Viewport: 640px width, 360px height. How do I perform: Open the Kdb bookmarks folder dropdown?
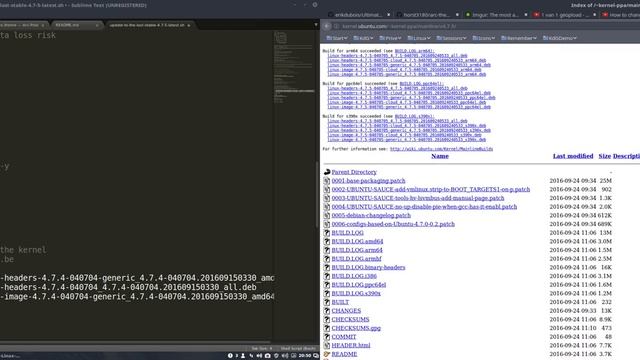point(363,38)
